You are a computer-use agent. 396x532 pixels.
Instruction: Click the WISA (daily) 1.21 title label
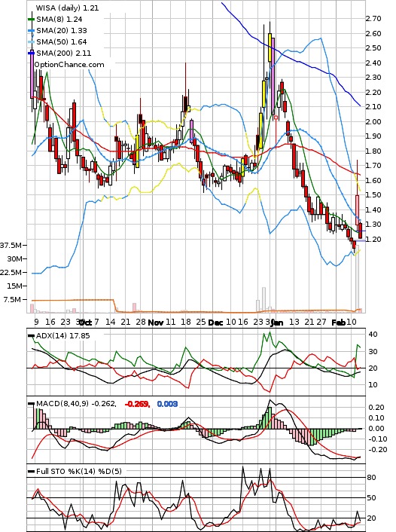coord(67,8)
